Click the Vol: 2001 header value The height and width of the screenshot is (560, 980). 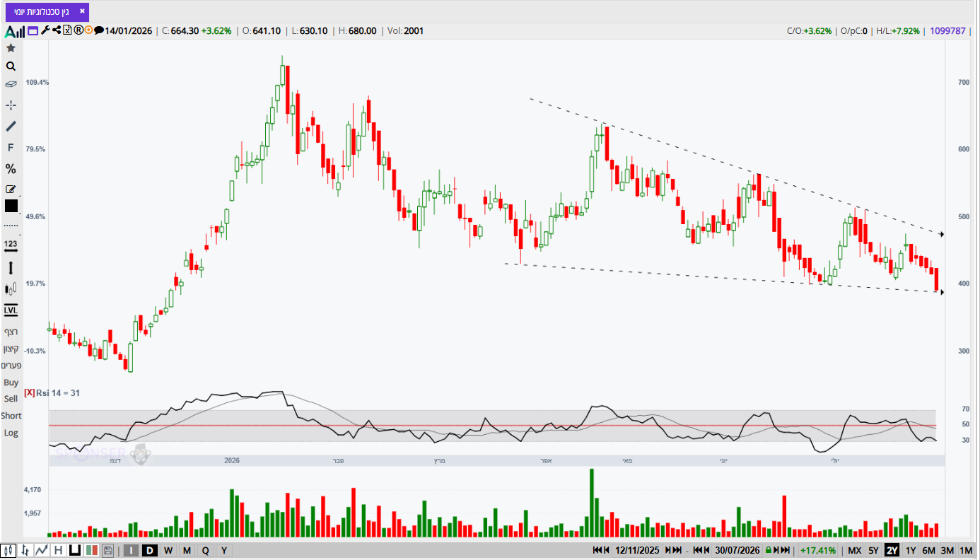pos(404,30)
